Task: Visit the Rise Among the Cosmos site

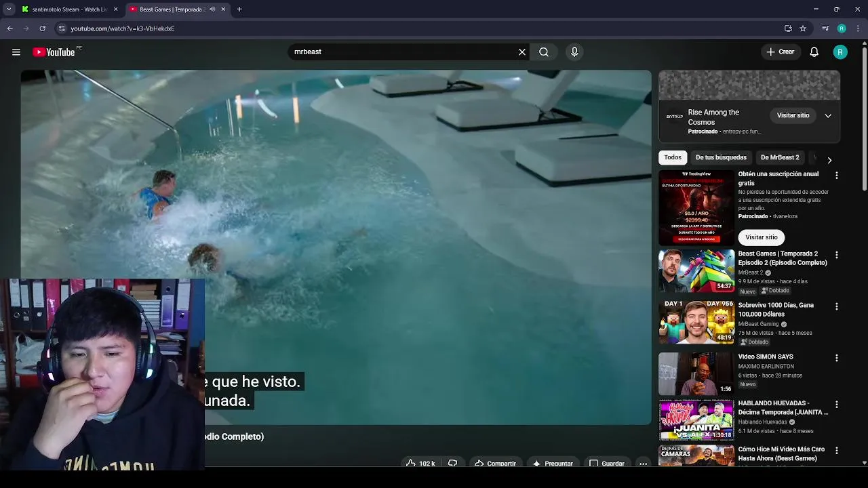Action: click(x=793, y=116)
